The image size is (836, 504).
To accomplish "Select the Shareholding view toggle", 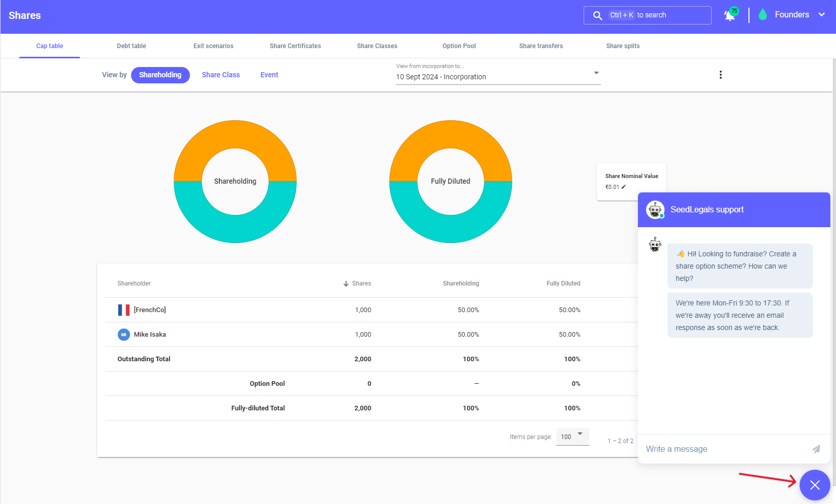I will coord(160,75).
